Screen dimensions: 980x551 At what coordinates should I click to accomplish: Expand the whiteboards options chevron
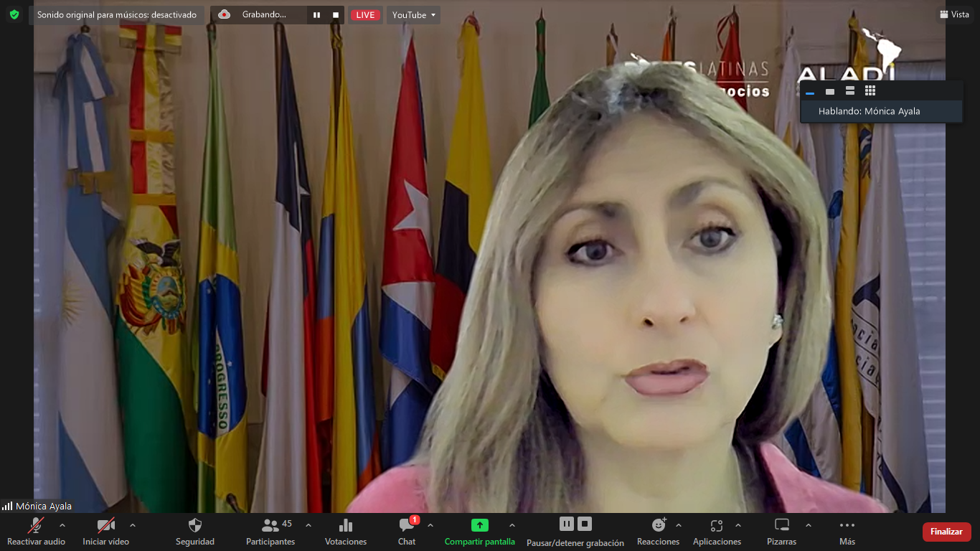click(809, 525)
